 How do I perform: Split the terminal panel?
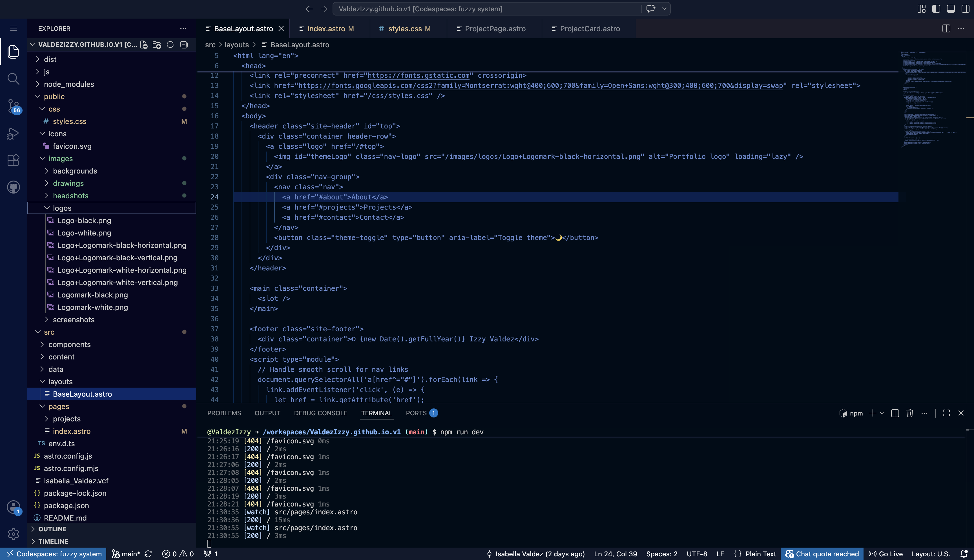(895, 413)
